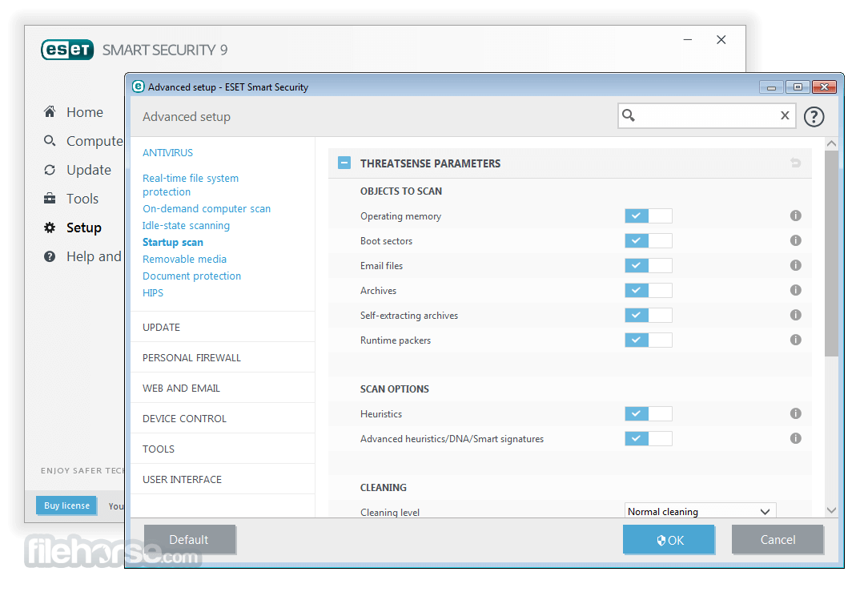The height and width of the screenshot is (592, 868).
Task: Select Startup scan settings
Action: tap(173, 243)
